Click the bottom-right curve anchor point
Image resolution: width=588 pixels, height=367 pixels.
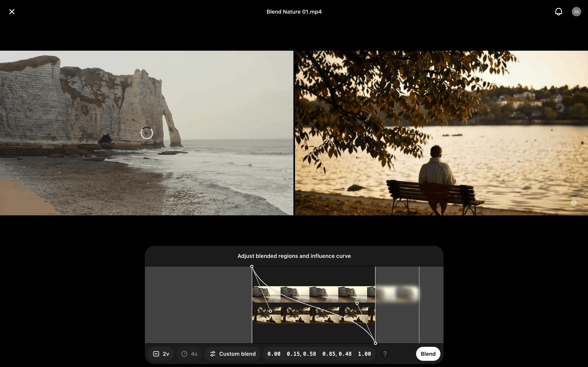pyautogui.click(x=375, y=343)
